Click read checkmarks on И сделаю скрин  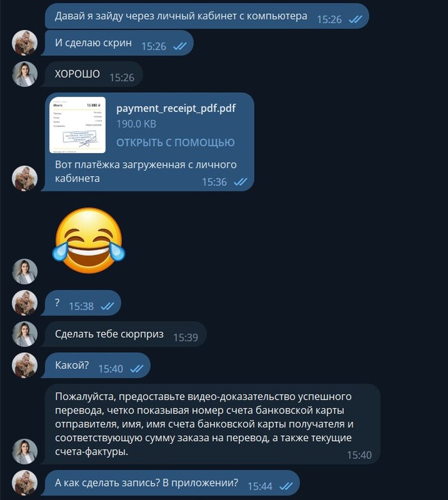(x=180, y=47)
